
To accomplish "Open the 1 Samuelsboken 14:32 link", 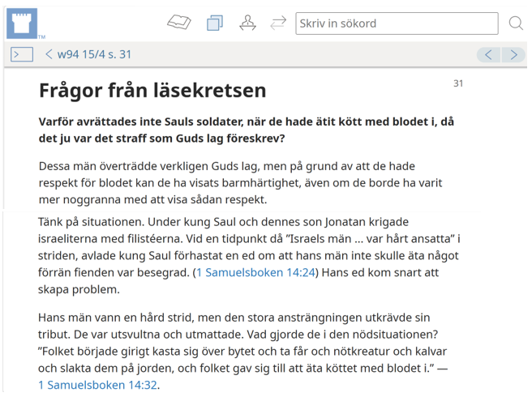I will click(x=97, y=385).
